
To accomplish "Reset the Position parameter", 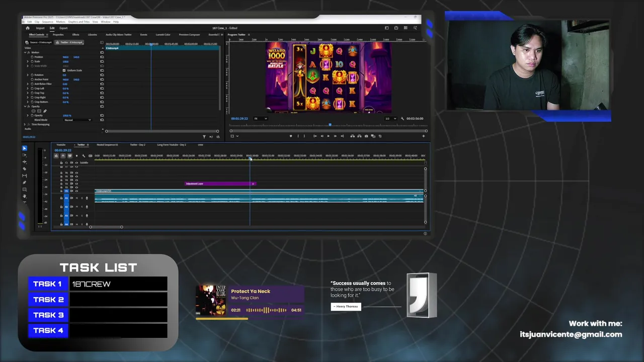I will tap(102, 57).
